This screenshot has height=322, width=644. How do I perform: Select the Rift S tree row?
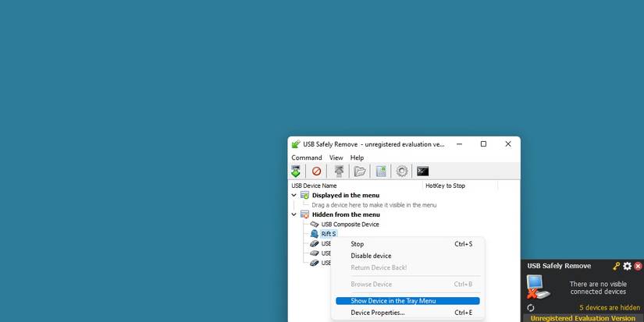pyautogui.click(x=329, y=234)
